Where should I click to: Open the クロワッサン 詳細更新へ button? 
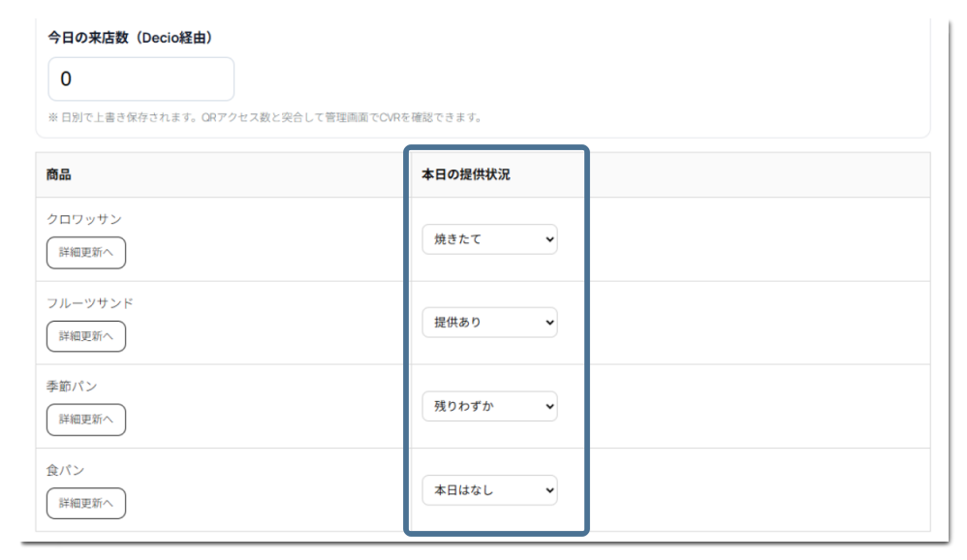pos(86,253)
